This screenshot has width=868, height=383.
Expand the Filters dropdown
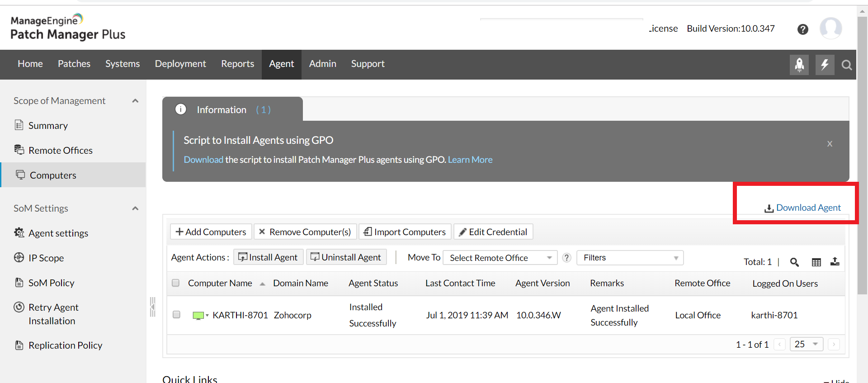630,258
